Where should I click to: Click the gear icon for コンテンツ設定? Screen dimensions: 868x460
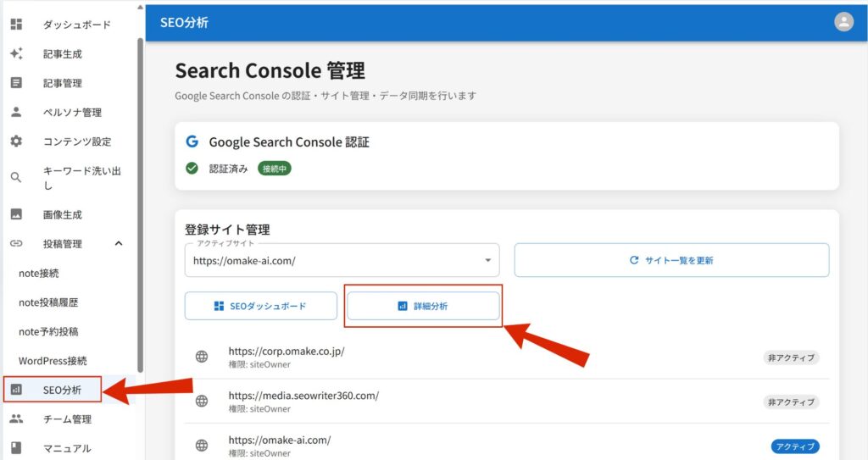click(x=16, y=141)
